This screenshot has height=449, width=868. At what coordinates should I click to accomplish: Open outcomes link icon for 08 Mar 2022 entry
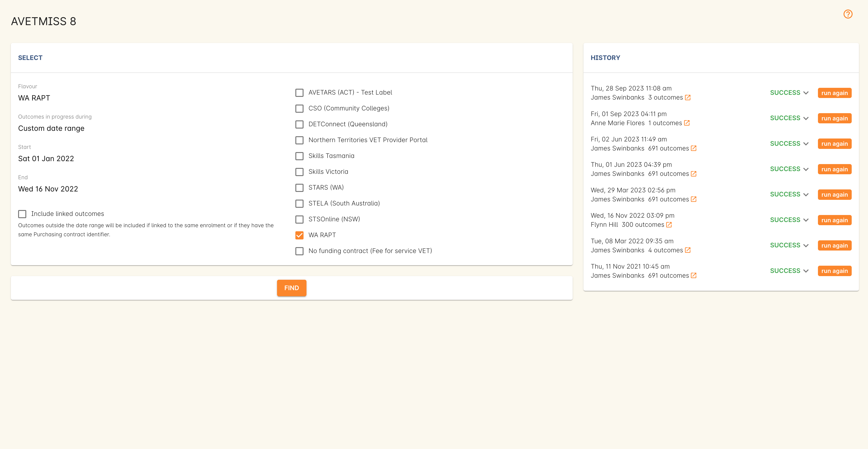tap(688, 250)
